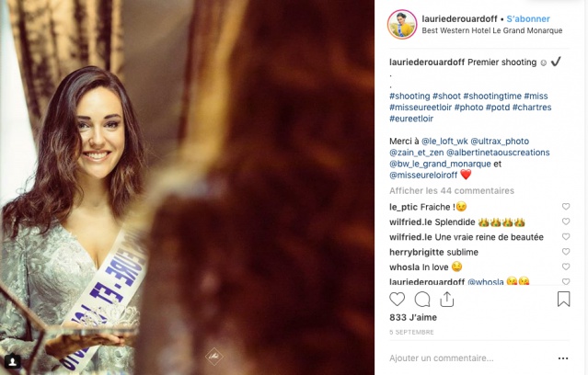Open the #shootingtime hashtag

click(494, 96)
